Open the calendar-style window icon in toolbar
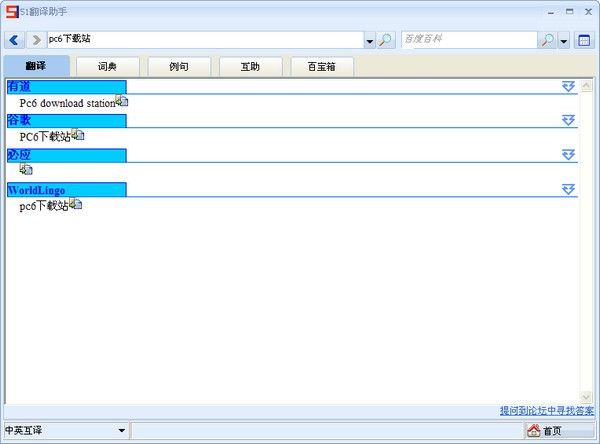This screenshot has width=600, height=444. click(584, 40)
